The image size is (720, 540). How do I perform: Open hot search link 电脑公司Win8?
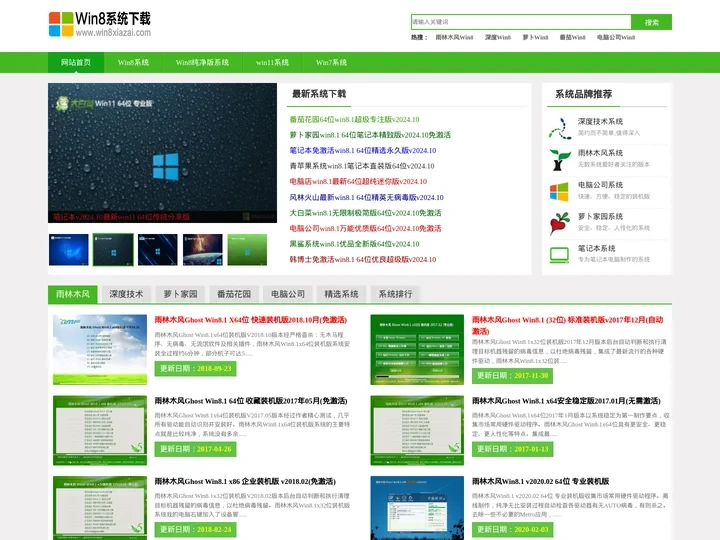[x=616, y=37]
